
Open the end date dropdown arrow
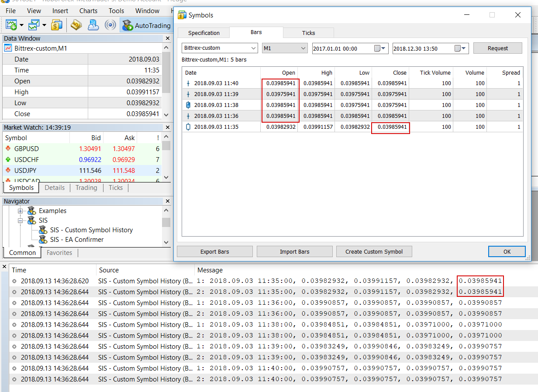tap(464, 48)
